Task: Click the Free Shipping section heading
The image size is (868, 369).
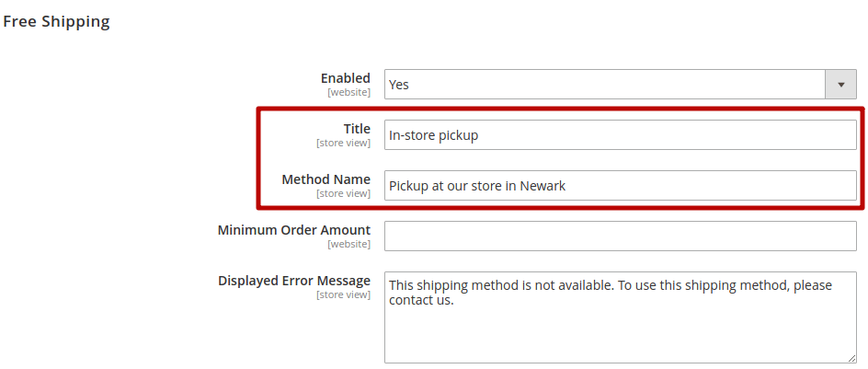Action: (x=56, y=21)
